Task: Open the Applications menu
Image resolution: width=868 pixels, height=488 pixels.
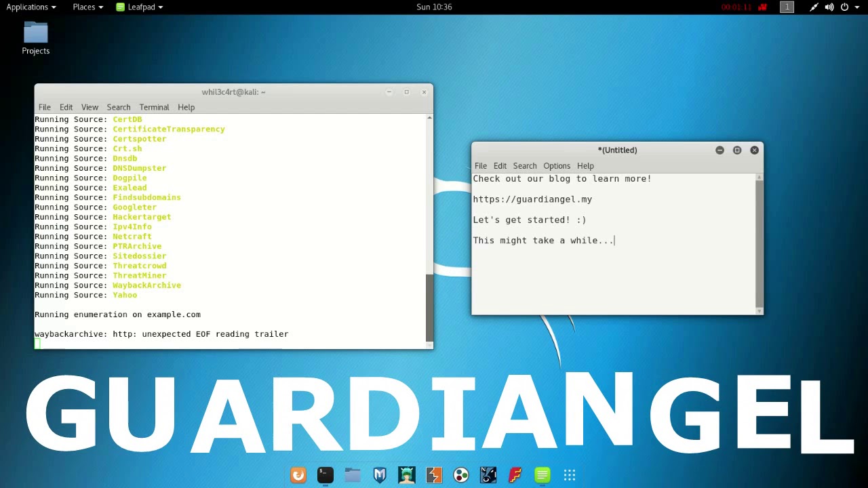Action: 31,7
